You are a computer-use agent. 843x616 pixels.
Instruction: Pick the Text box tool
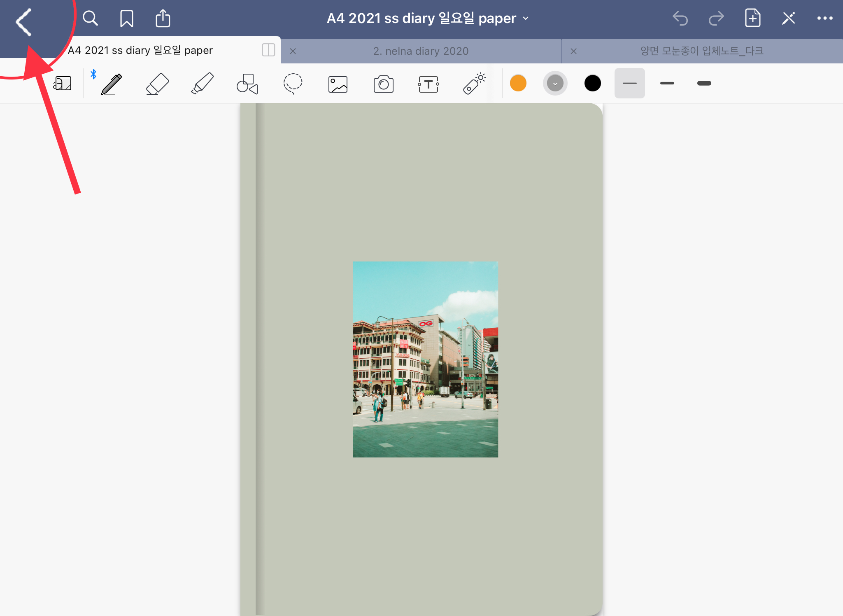point(428,84)
